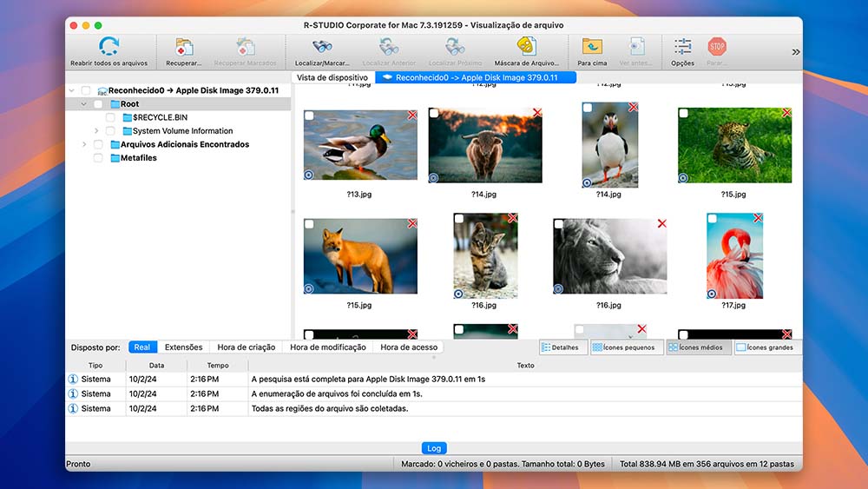Click Root folder icon
868x489 pixels.
pos(115,104)
